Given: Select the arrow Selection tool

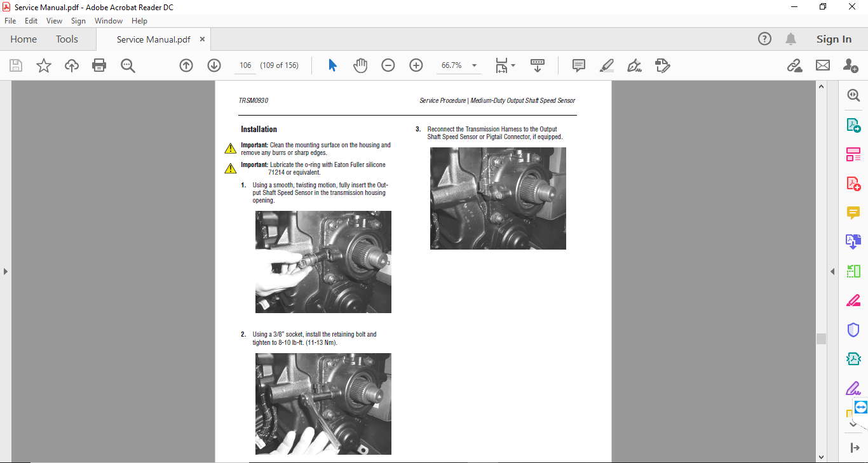Looking at the screenshot, I should click(x=332, y=65).
